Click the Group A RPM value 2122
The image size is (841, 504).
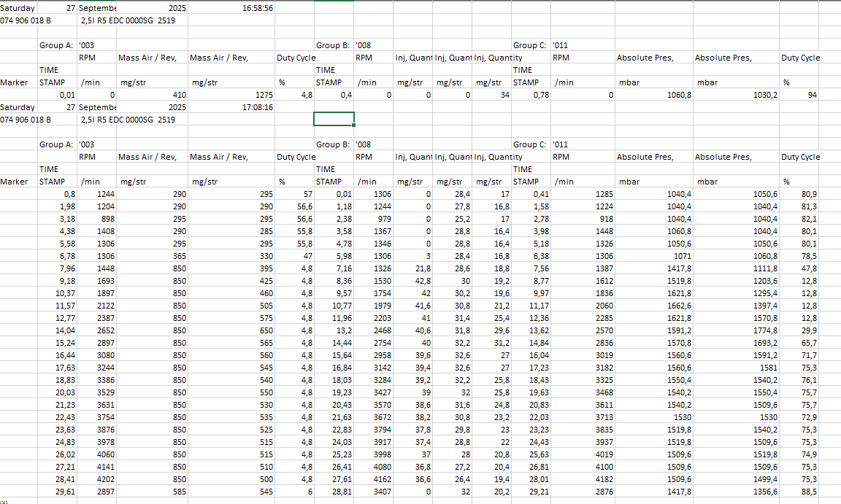coord(101,306)
